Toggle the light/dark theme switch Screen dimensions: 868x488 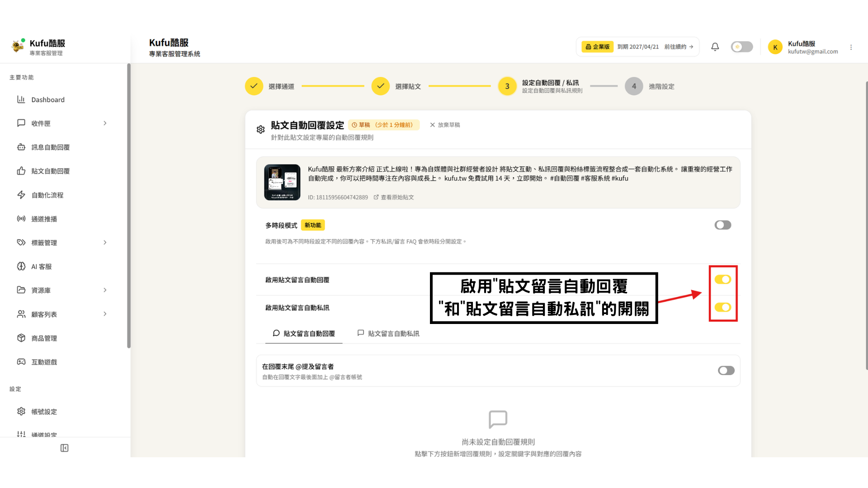pos(742,47)
